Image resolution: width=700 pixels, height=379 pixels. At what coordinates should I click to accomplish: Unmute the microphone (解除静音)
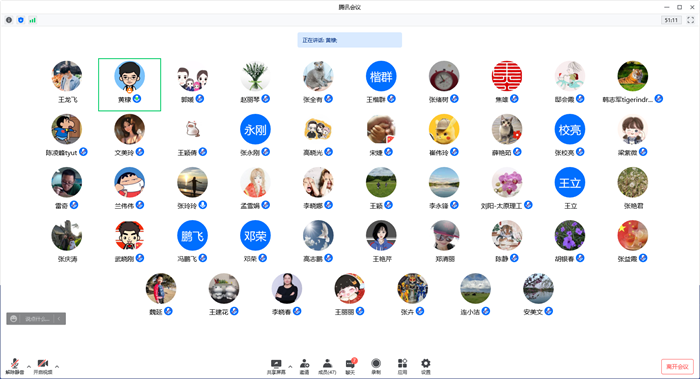click(14, 366)
